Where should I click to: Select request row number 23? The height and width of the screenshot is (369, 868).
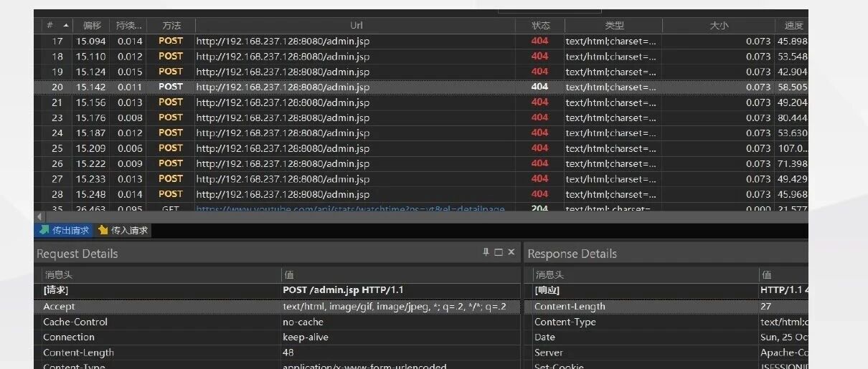(421, 118)
